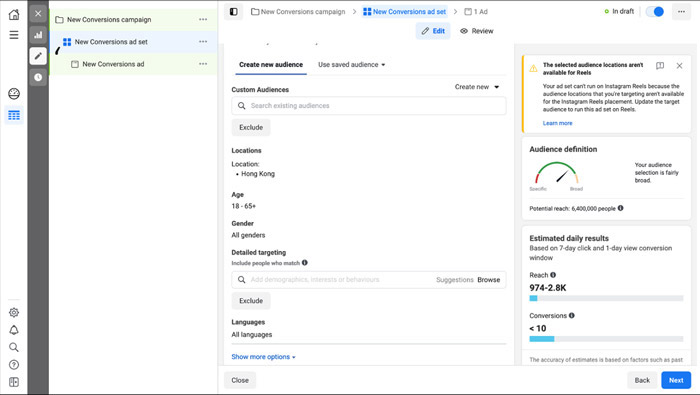This screenshot has width=700, height=395.
Task: Expand Show more options
Action: pyautogui.click(x=263, y=357)
